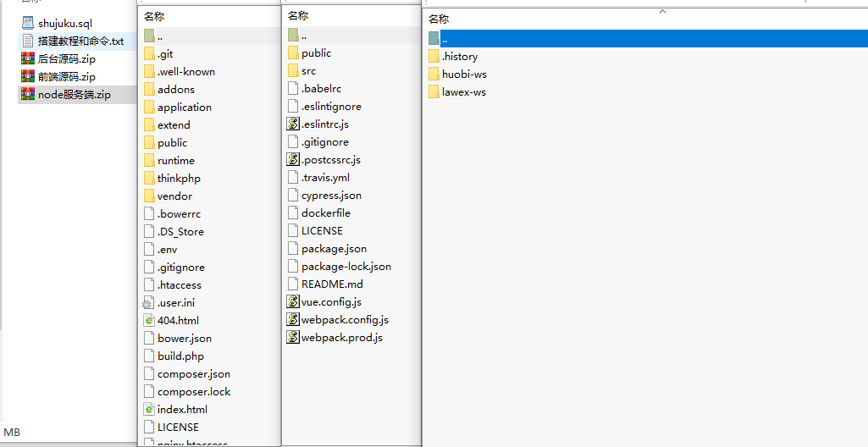The image size is (868, 447).
Task: Click the .eslintrc.js script icon
Action: tap(293, 124)
